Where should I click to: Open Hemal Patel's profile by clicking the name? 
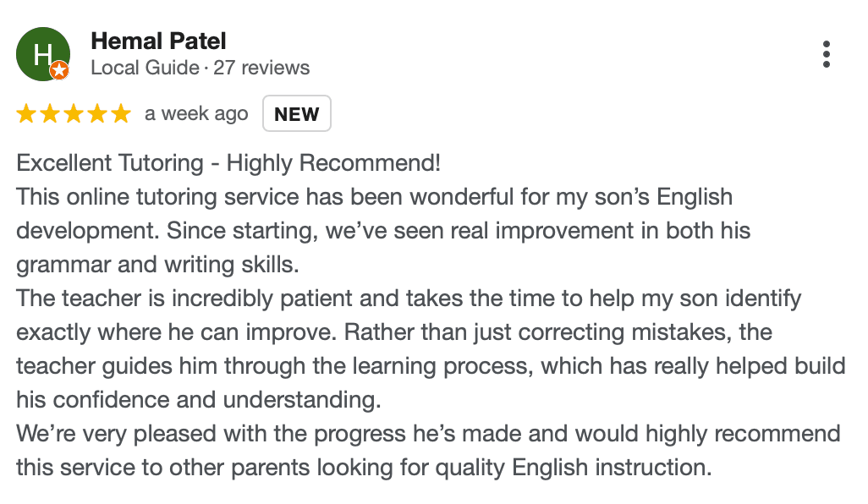pyautogui.click(x=158, y=41)
